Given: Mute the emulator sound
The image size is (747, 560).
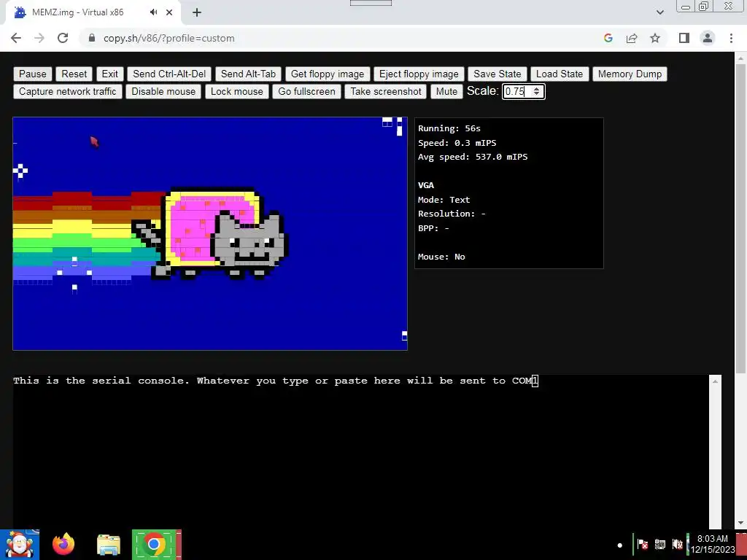Looking at the screenshot, I should [446, 91].
